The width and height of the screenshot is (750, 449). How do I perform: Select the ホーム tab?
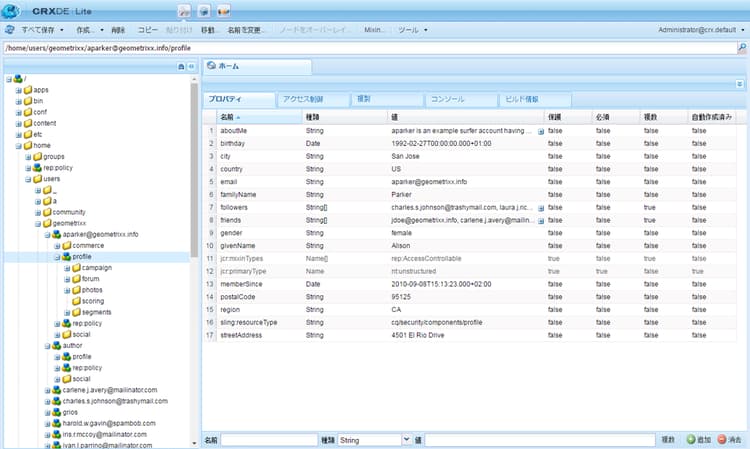257,66
